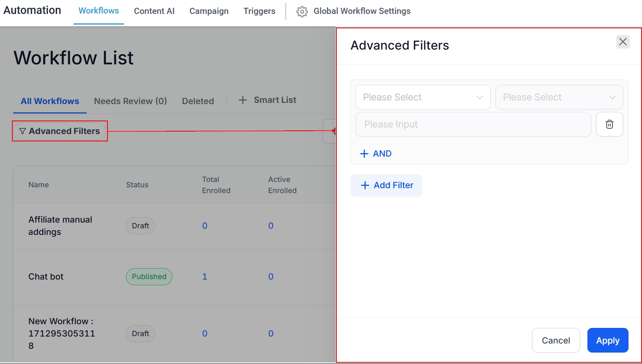Click the funnel icon in Advanced Filters
This screenshot has width=642, height=364.
point(23,131)
